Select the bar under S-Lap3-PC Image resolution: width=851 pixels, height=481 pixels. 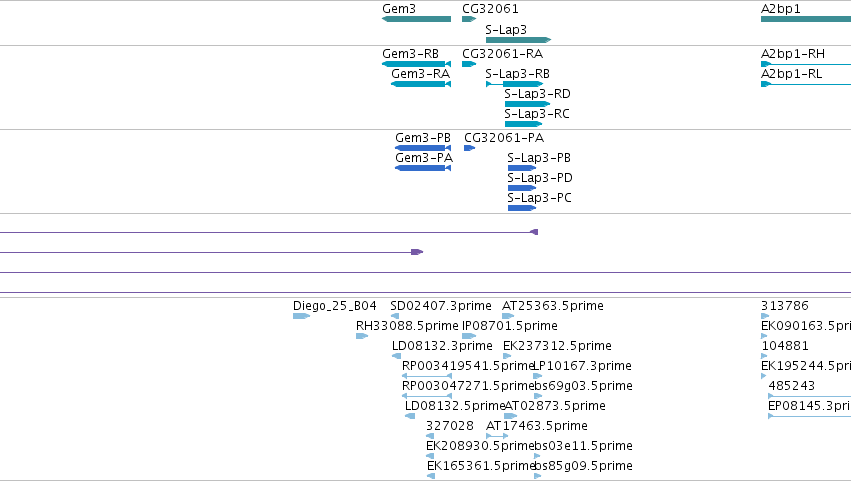click(x=522, y=208)
